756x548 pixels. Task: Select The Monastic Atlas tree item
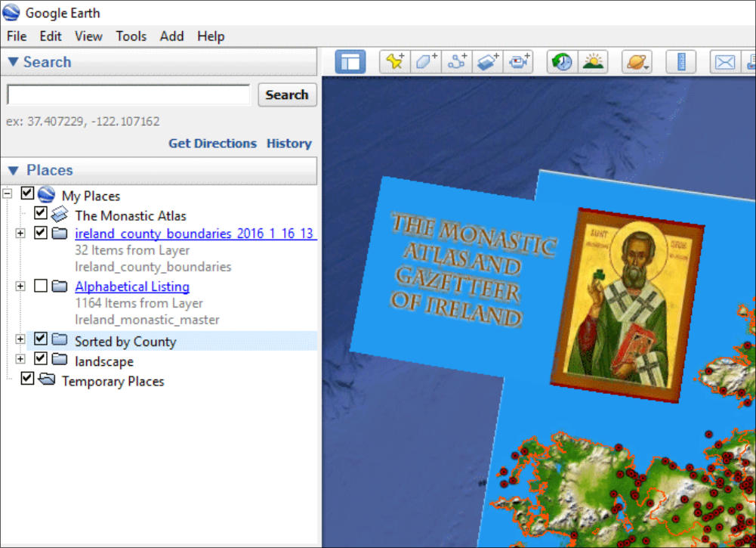pos(131,215)
